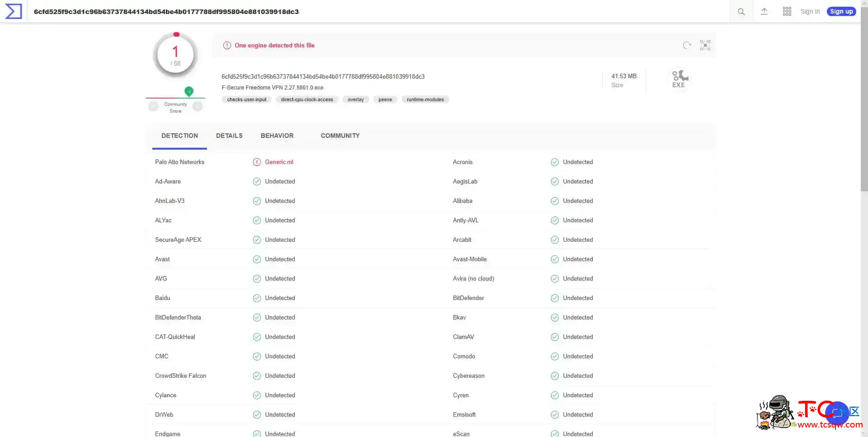
Task: Click the Antiy-AVL engine name
Action: click(x=466, y=221)
